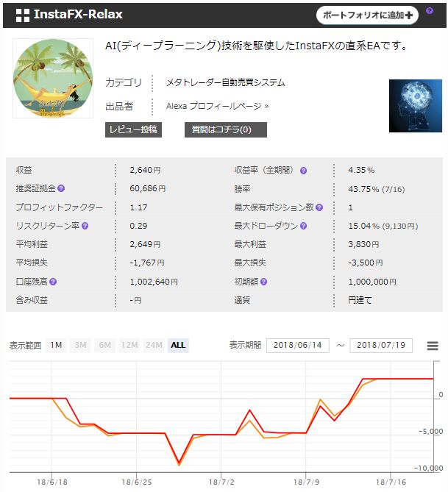448x492 pixels.
Task: Click the -1,767円 average loss value
Action: pyautogui.click(x=147, y=263)
